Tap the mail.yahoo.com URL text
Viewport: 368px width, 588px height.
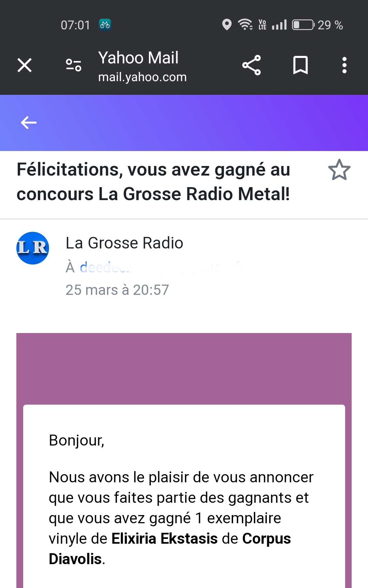point(142,77)
